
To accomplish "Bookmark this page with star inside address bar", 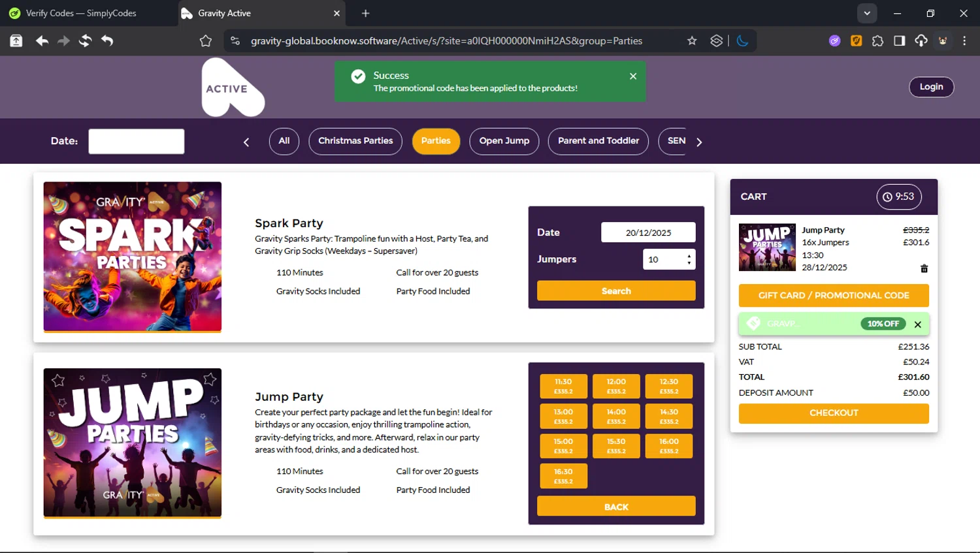I will (x=692, y=40).
